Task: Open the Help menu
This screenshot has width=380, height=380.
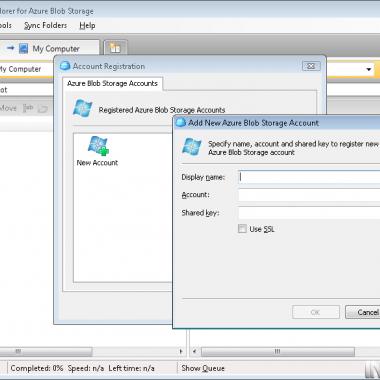Action: click(x=87, y=25)
